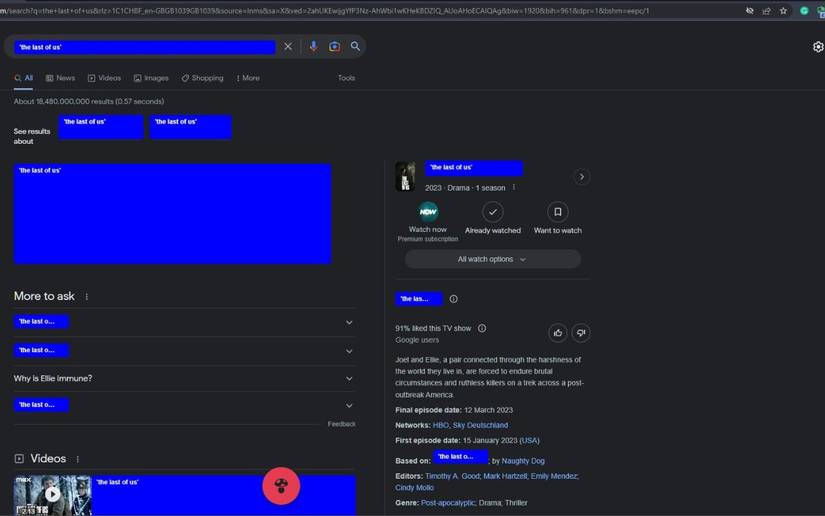Image resolution: width=825 pixels, height=516 pixels.
Task: Click in the Google search input field
Action: tap(145, 47)
